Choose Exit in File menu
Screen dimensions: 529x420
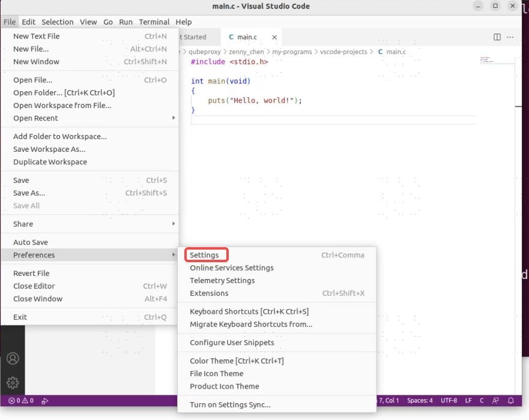click(x=89, y=317)
